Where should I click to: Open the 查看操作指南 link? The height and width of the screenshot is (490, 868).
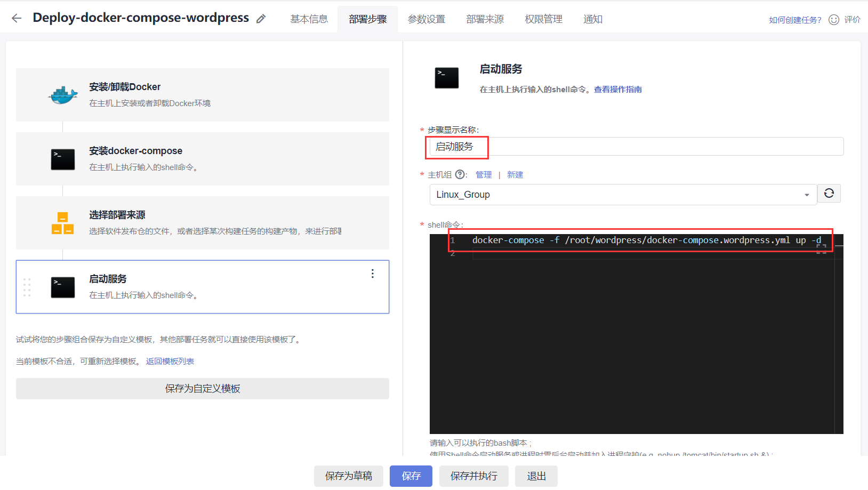617,89
